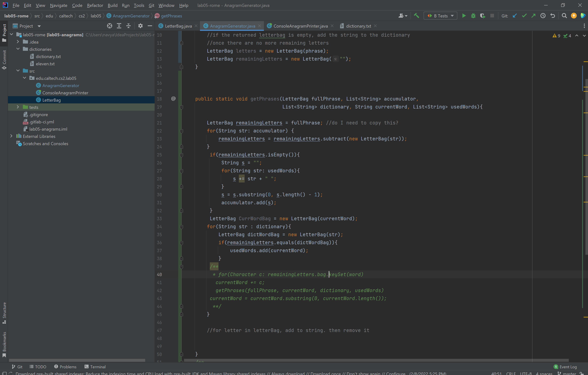Expand the tests folder
The image size is (588, 375).
(18, 107)
